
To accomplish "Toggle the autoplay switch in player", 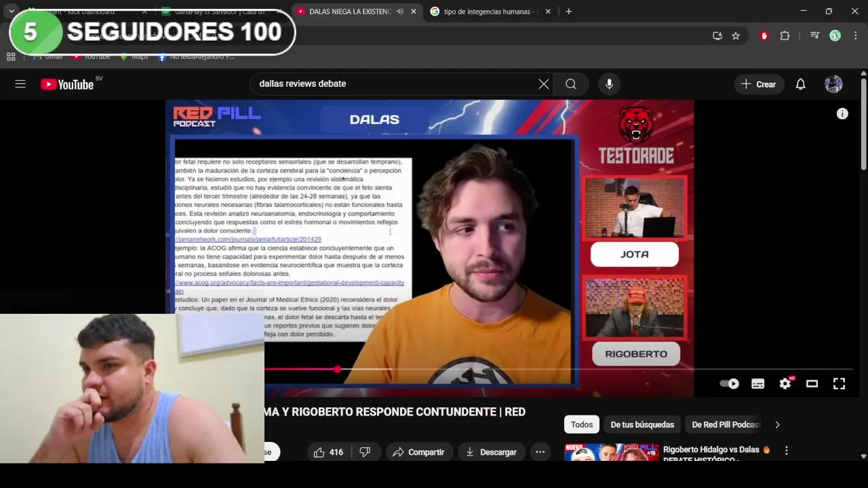I will [730, 384].
